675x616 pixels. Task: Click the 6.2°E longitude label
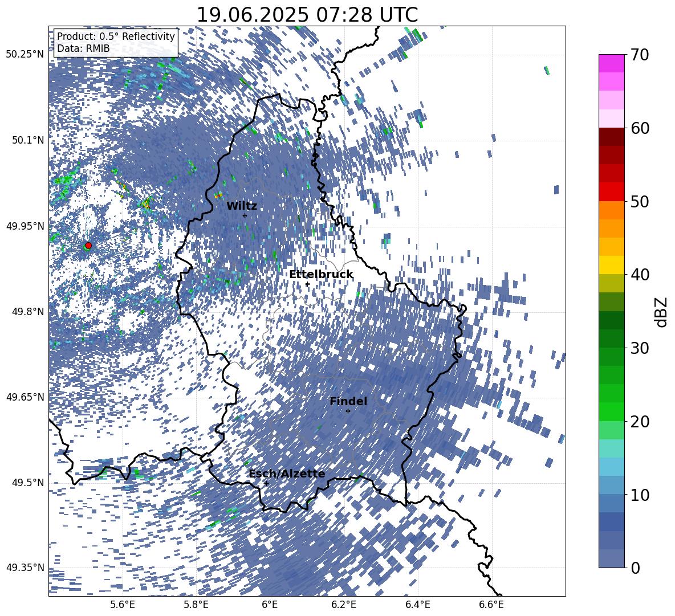pos(344,605)
